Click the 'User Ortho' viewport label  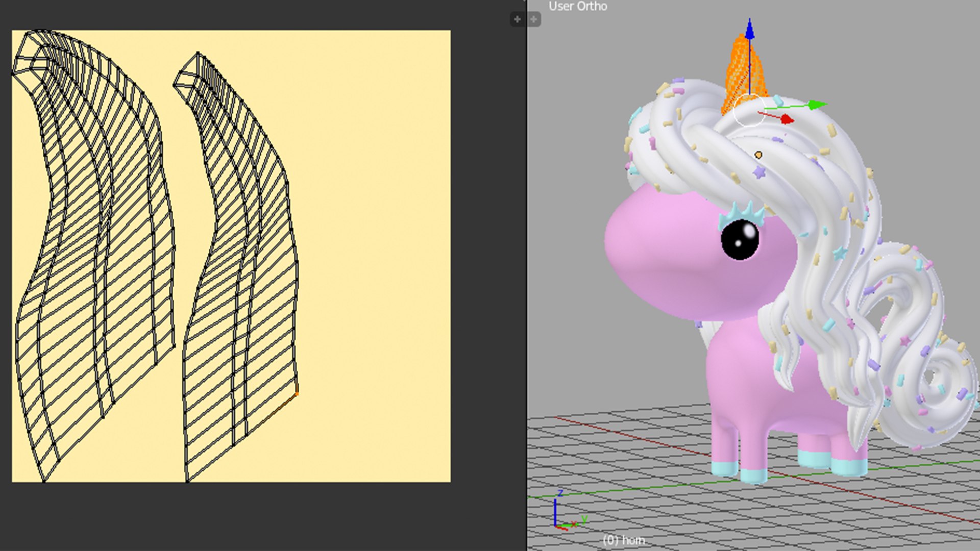click(578, 7)
